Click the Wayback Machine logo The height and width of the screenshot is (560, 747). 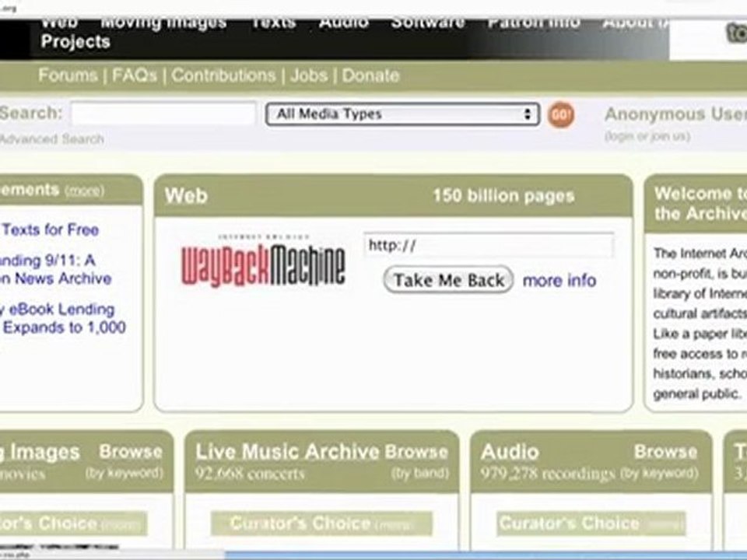coord(263,261)
